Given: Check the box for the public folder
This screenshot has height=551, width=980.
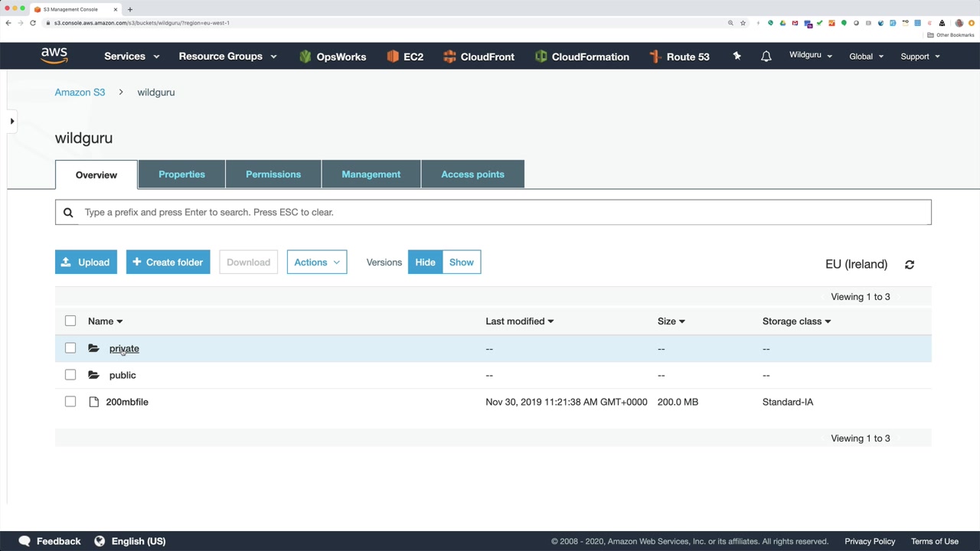Looking at the screenshot, I should click(70, 375).
